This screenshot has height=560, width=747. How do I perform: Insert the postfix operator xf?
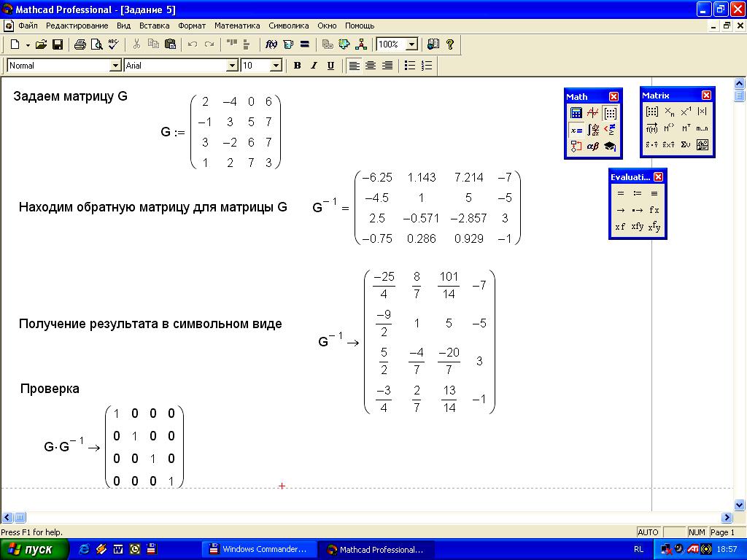pos(620,227)
